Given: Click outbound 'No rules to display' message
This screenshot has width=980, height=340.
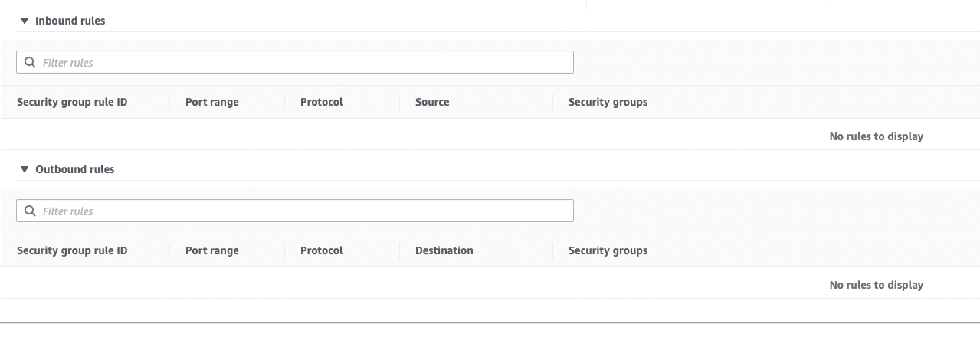Looking at the screenshot, I should 876,285.
